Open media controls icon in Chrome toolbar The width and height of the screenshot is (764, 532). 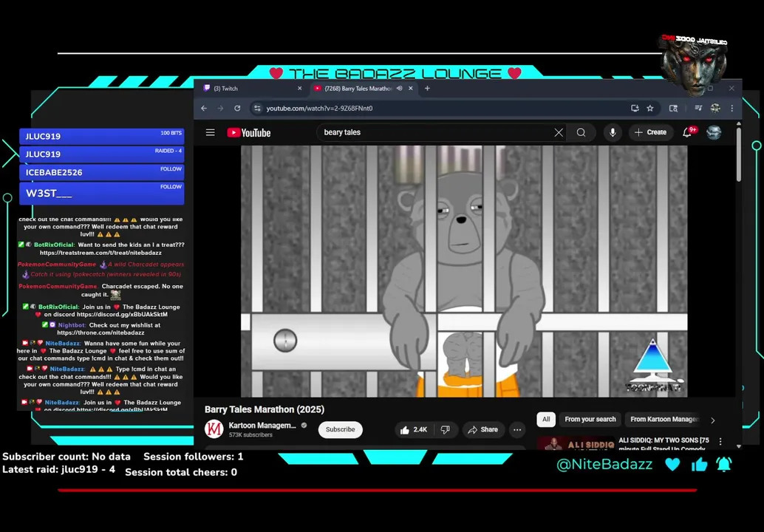tap(698, 108)
